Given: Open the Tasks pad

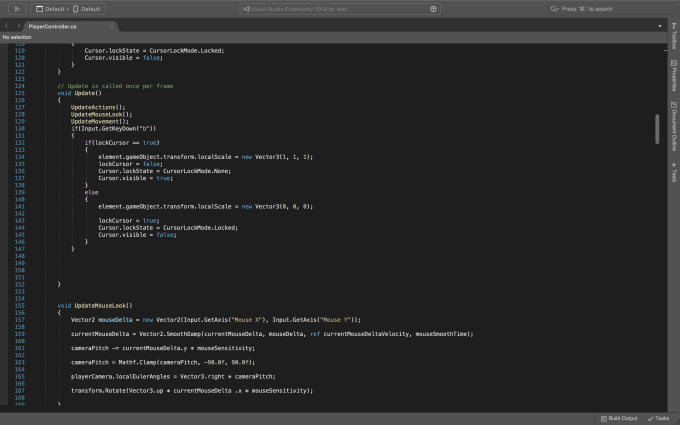Looking at the screenshot, I should click(658, 418).
